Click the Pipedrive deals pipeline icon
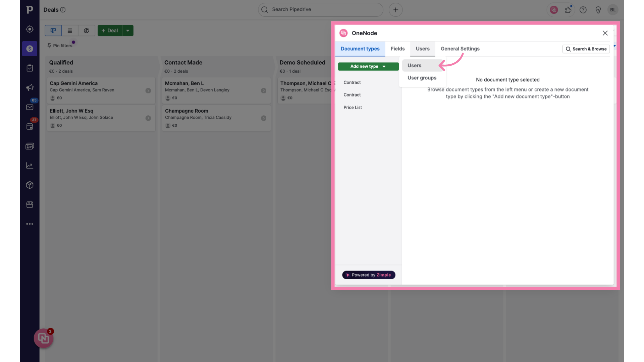Image resolution: width=644 pixels, height=362 pixels. (53, 30)
